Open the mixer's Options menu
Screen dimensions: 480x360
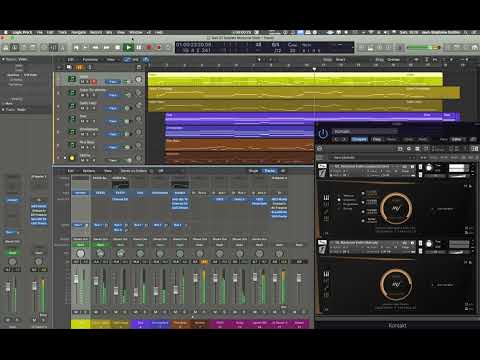pos(89,171)
